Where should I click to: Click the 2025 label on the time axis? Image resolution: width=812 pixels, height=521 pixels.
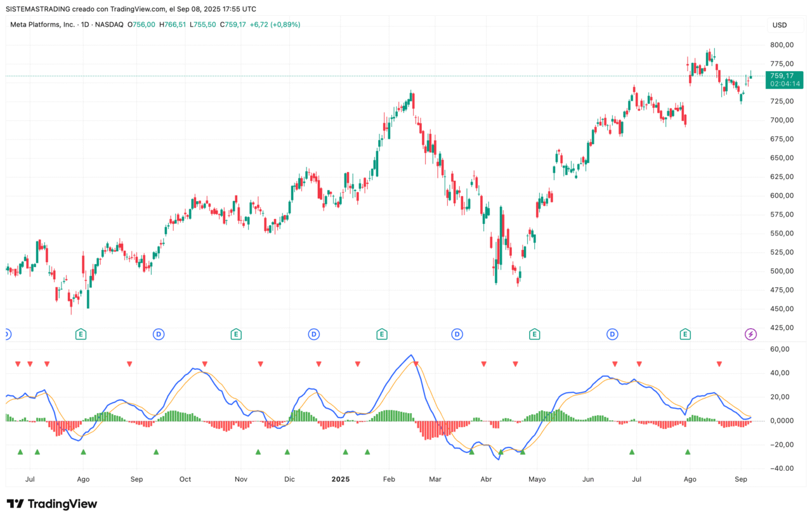point(341,479)
